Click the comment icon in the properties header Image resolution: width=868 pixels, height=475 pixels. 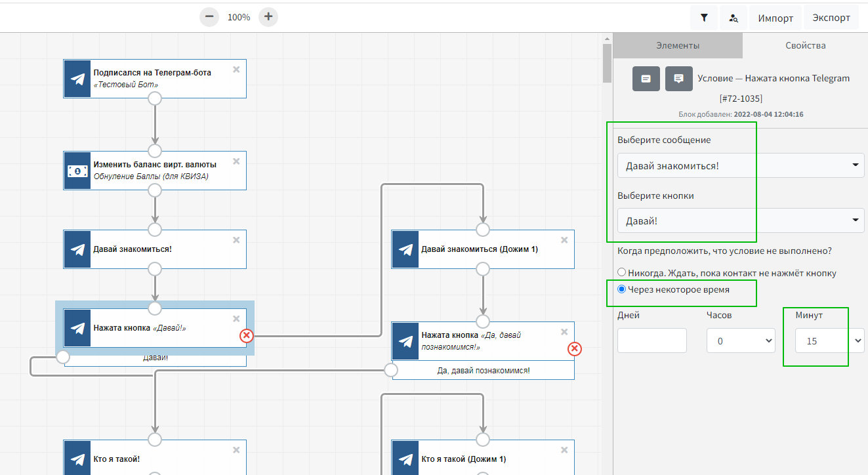coord(679,79)
